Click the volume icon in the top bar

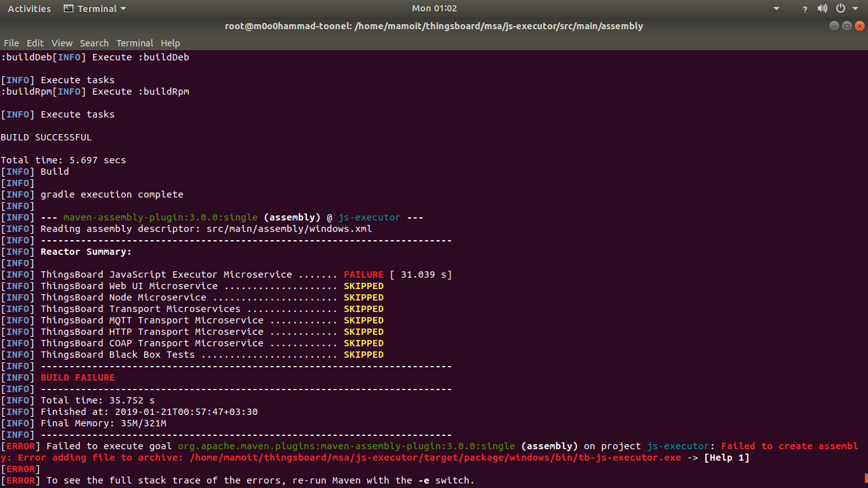[x=822, y=8]
